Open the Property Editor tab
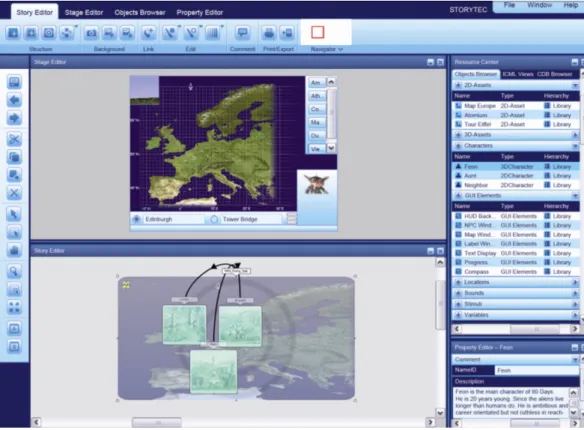This screenshot has width=584, height=430. pos(200,13)
